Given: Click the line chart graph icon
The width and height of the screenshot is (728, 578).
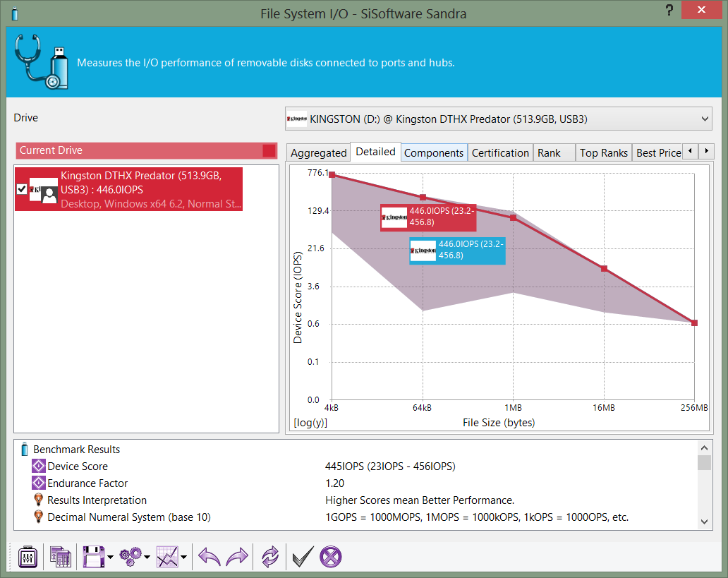Looking at the screenshot, I should [x=167, y=557].
